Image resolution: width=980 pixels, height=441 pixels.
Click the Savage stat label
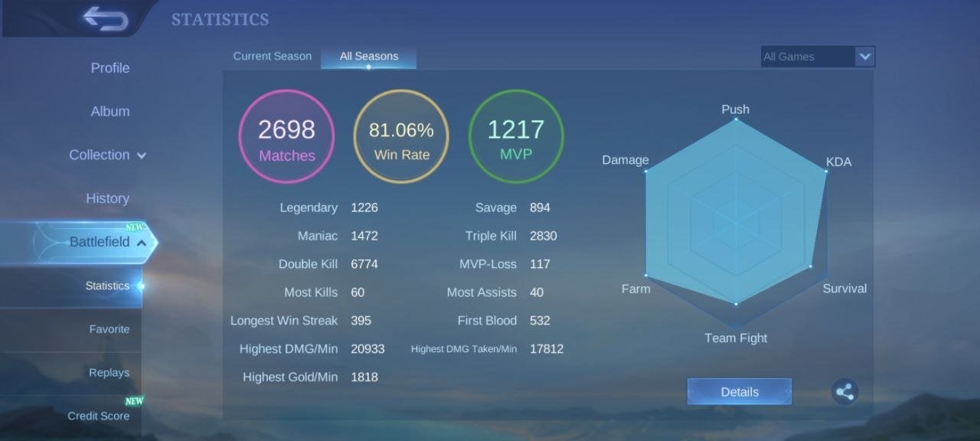[x=496, y=208]
